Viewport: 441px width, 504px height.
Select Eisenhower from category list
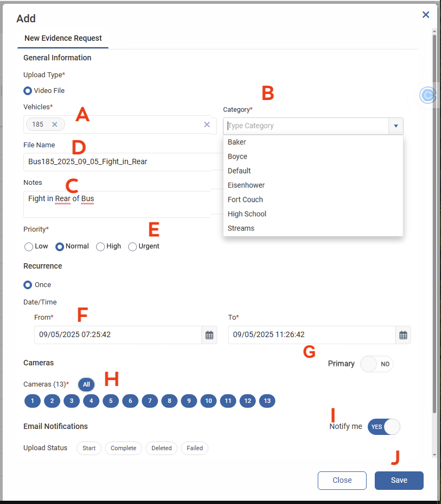point(246,185)
